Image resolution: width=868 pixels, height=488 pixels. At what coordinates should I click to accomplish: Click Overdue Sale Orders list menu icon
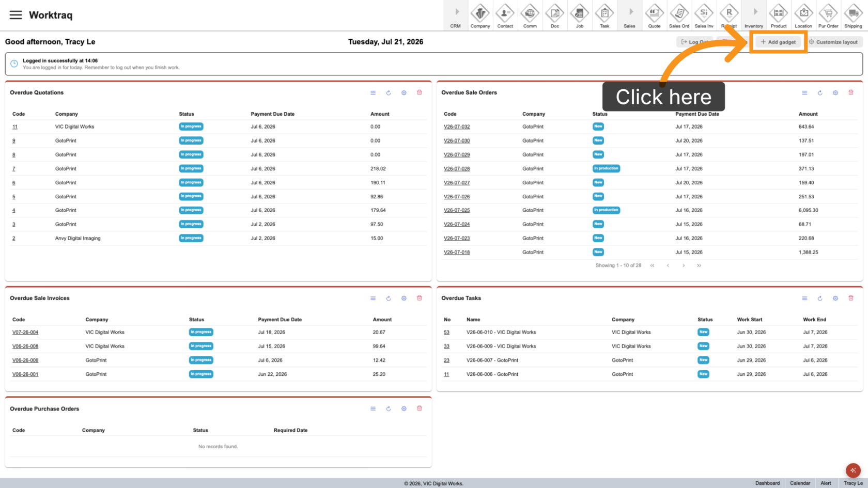(x=804, y=93)
